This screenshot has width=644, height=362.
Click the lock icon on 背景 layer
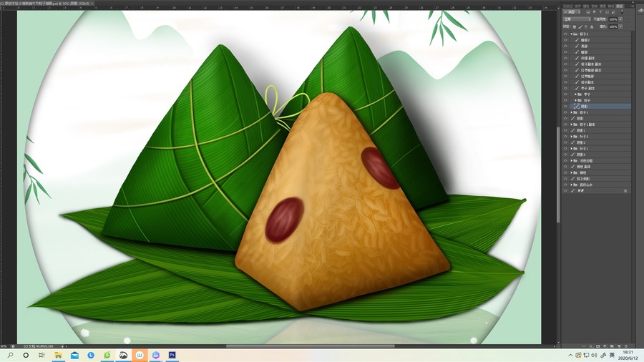pyautogui.click(x=625, y=190)
